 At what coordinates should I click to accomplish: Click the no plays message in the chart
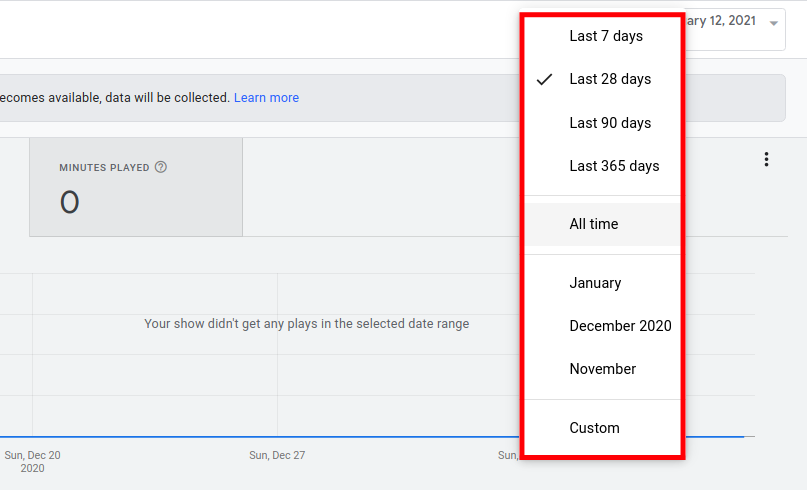click(x=306, y=324)
